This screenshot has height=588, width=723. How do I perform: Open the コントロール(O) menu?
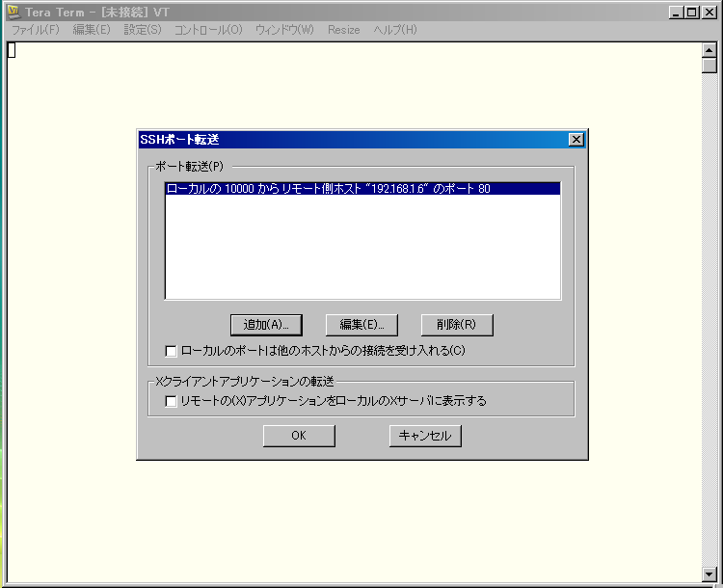208,30
